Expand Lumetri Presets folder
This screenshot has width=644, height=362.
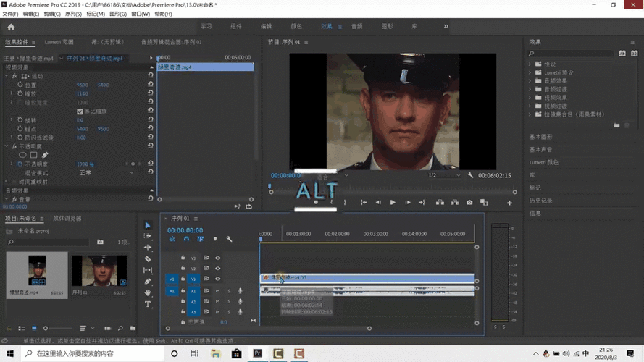(x=530, y=72)
